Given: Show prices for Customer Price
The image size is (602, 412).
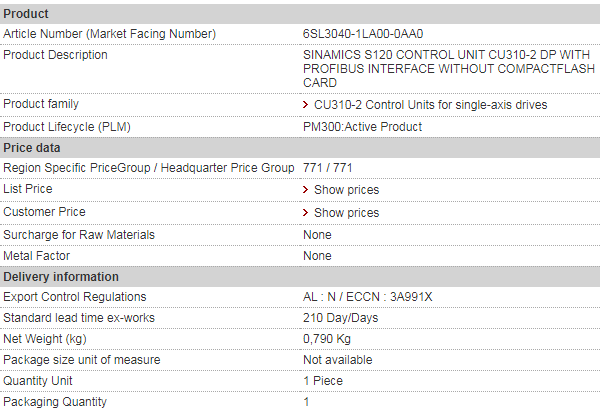Looking at the screenshot, I should click(x=346, y=213).
